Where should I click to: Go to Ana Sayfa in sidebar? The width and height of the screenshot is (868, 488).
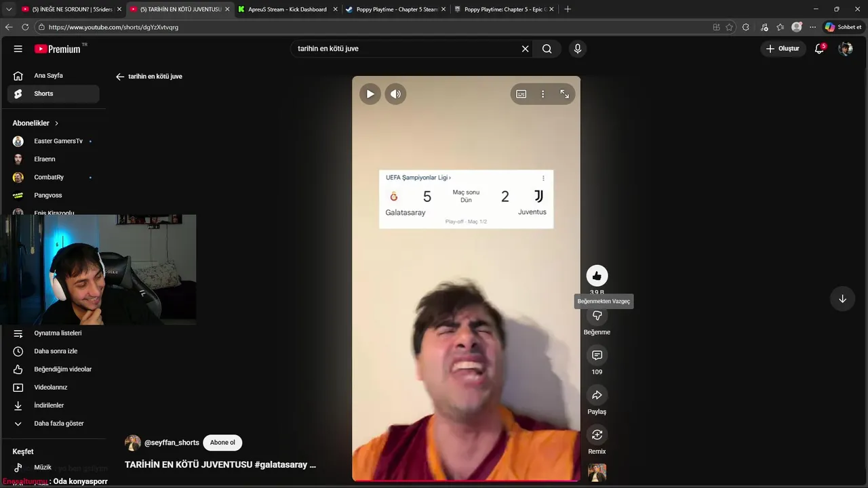[x=54, y=76]
